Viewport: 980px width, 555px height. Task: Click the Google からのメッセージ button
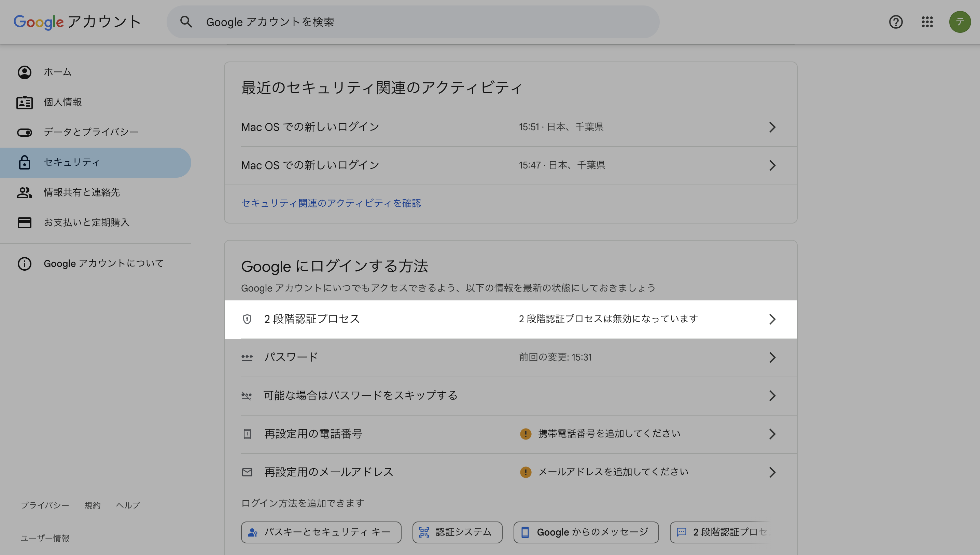click(586, 532)
